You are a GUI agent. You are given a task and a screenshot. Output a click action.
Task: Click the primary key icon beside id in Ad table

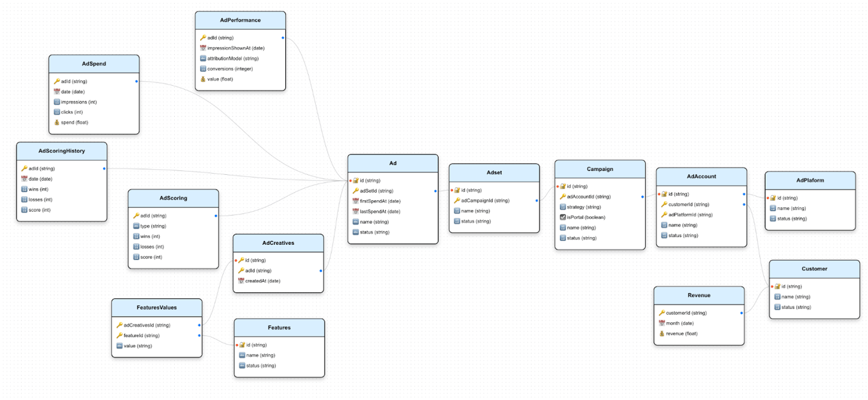point(356,181)
